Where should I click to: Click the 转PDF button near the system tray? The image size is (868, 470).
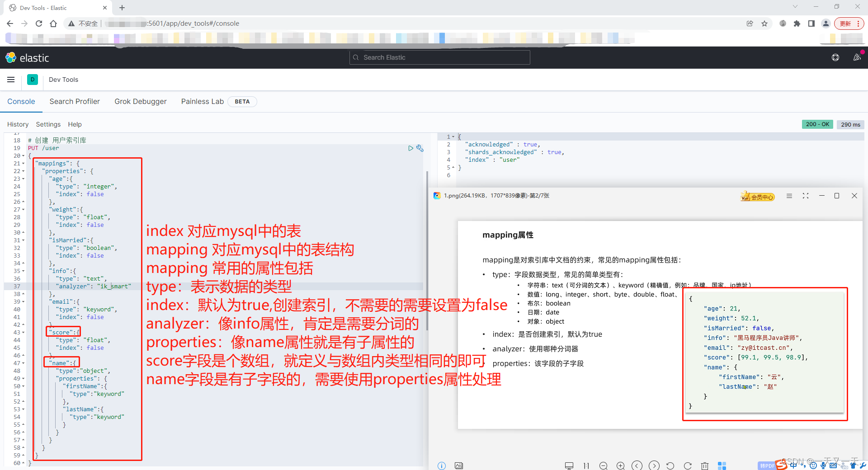767,465
